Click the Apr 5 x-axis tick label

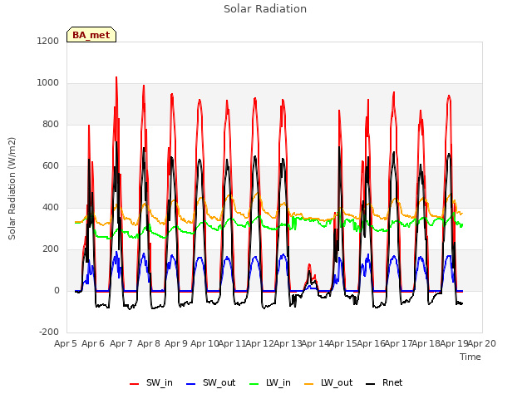click(x=66, y=343)
